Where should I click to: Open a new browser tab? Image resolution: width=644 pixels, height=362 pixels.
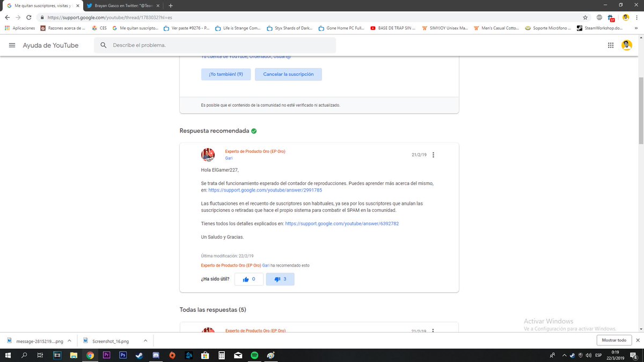(171, 5)
